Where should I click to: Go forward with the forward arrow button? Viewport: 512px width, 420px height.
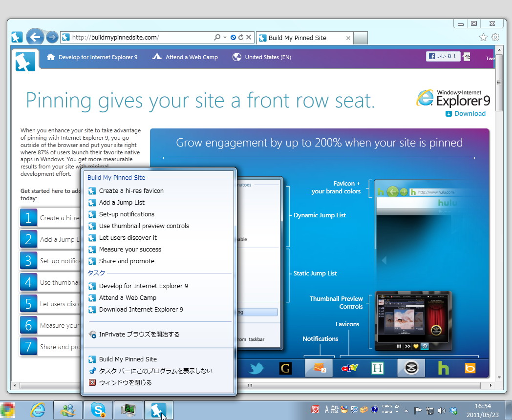coord(52,37)
